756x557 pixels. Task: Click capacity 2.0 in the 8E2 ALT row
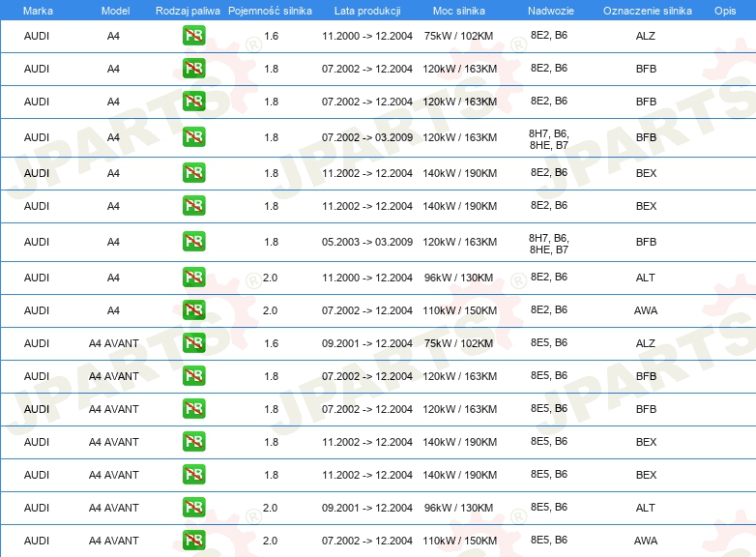[270, 278]
